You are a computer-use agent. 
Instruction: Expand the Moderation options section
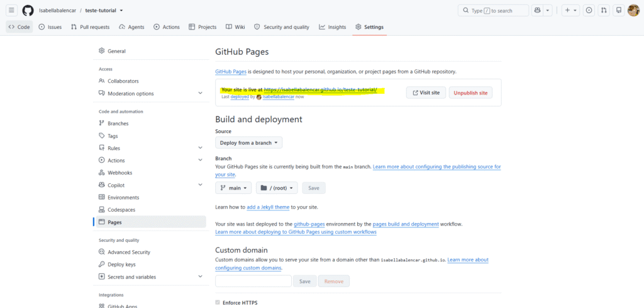coord(150,93)
